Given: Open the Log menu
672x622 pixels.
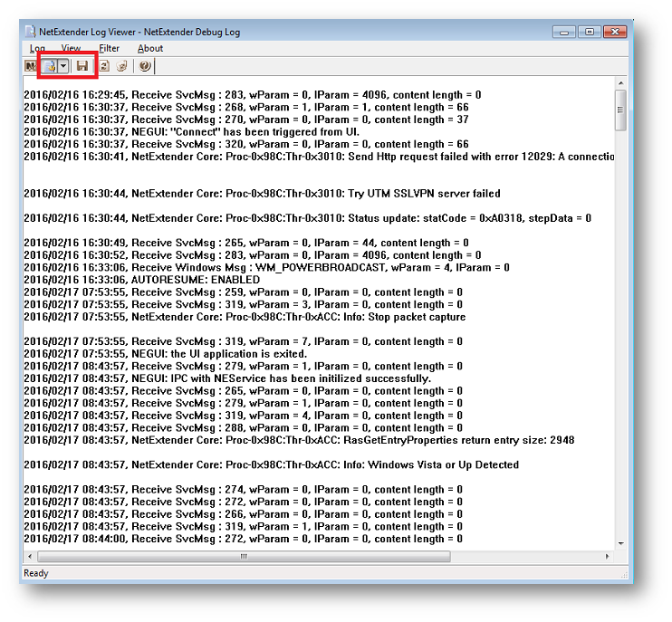Looking at the screenshot, I should pos(37,48).
